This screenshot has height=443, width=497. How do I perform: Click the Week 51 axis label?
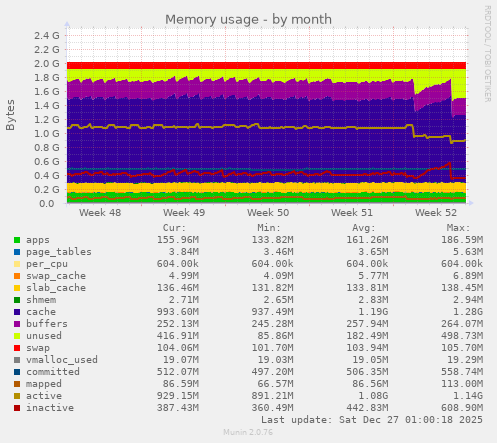click(x=352, y=213)
